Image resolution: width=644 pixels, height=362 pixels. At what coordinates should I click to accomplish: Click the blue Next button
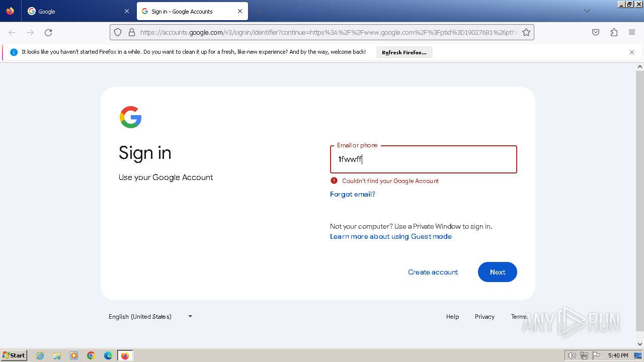click(498, 272)
